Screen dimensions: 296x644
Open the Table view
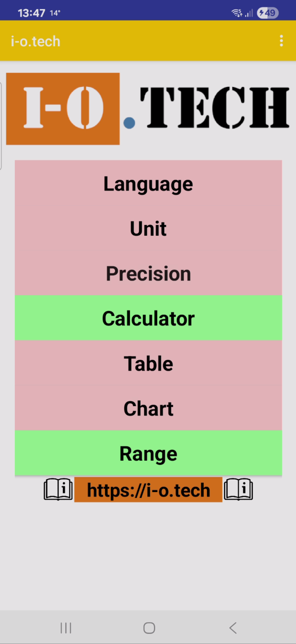coord(148,363)
